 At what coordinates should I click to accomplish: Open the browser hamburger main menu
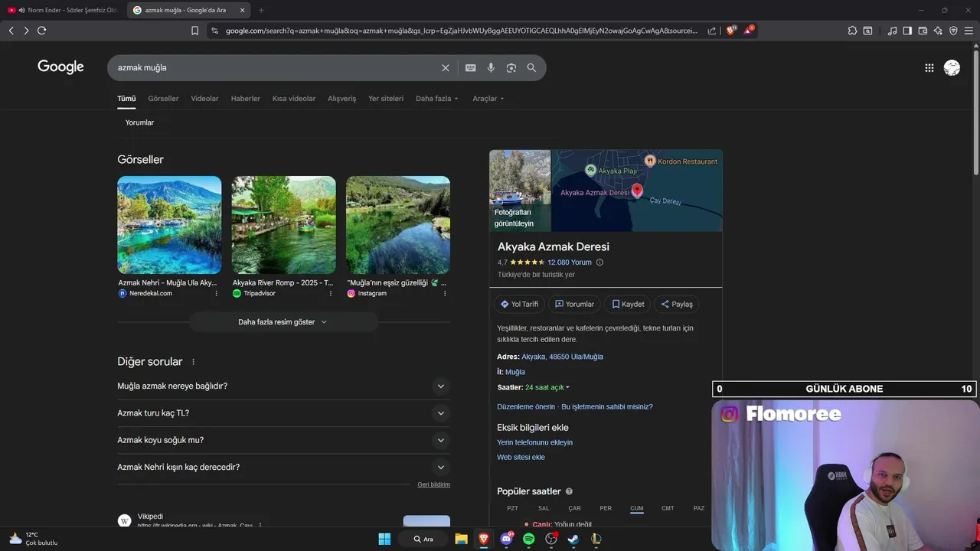coord(969,31)
